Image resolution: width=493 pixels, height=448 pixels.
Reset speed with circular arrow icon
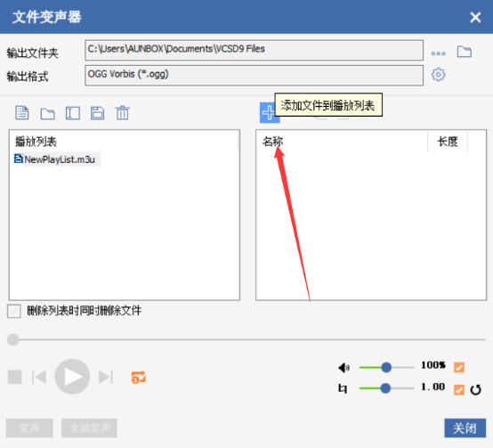coord(475,389)
